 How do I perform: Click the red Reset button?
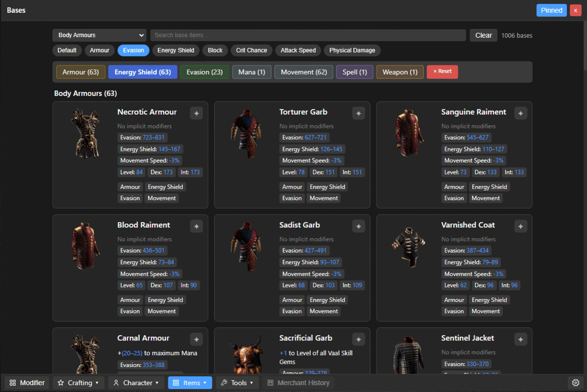[442, 72]
